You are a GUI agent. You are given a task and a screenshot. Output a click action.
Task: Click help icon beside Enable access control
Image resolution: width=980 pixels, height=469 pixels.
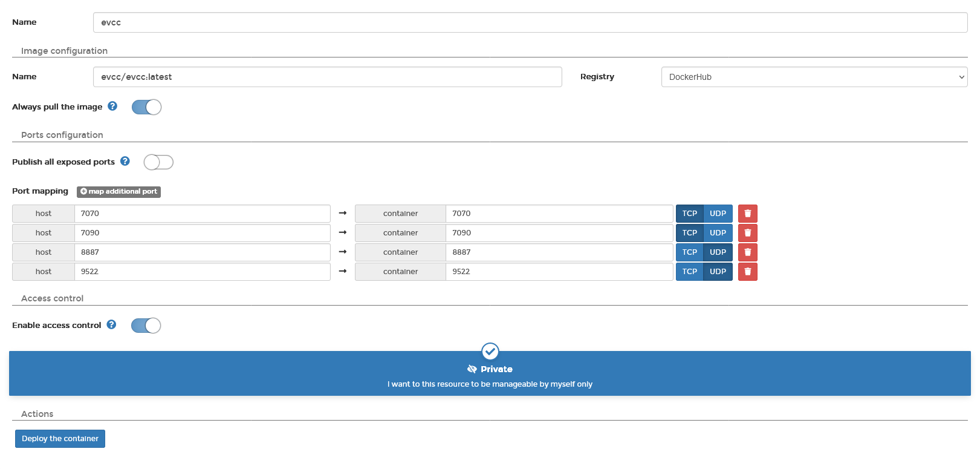(x=111, y=325)
